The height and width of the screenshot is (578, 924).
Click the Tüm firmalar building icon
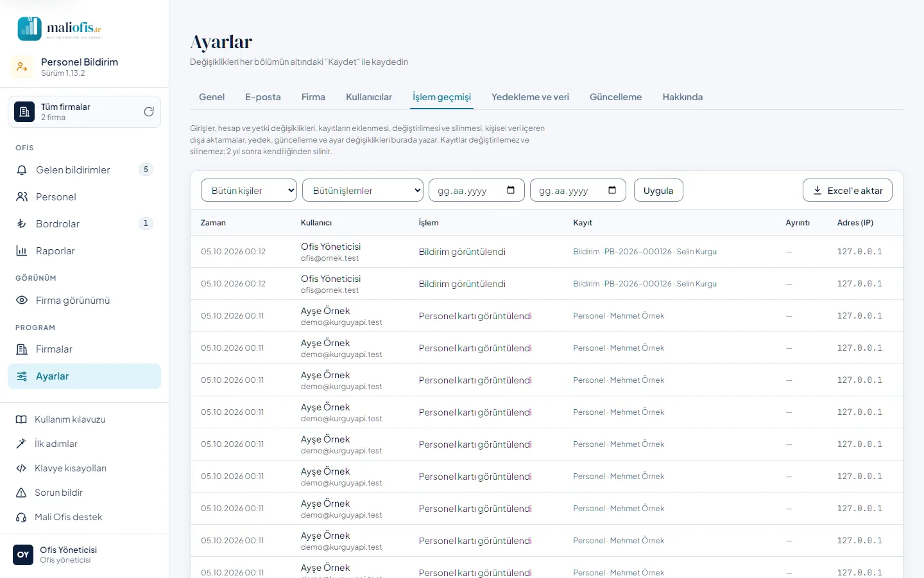pyautogui.click(x=24, y=112)
